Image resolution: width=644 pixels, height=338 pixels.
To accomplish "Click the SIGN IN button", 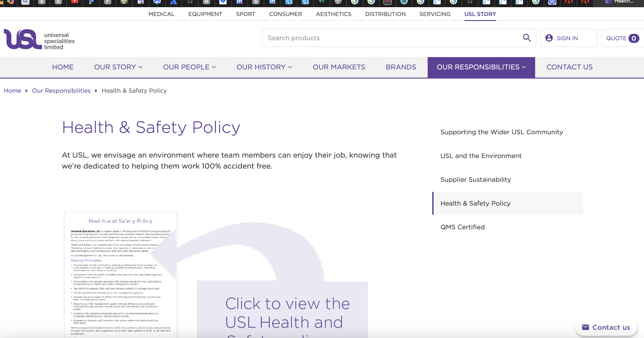I will 569,38.
